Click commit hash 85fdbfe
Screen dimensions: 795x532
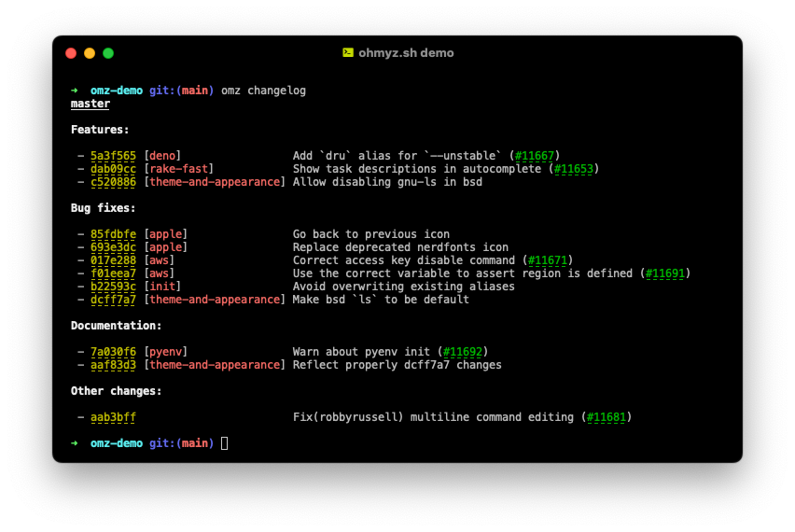click(113, 234)
